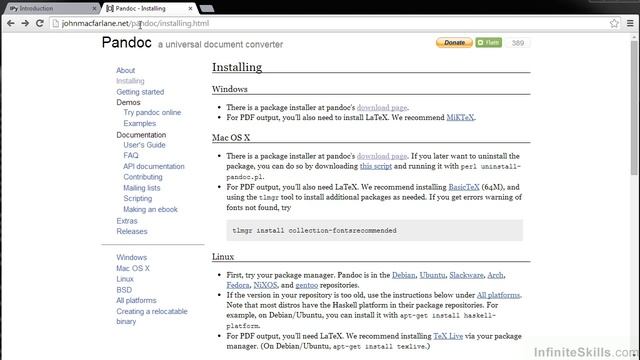Open the MiKTeX link
The height and width of the screenshot is (360, 640).
click(x=460, y=118)
